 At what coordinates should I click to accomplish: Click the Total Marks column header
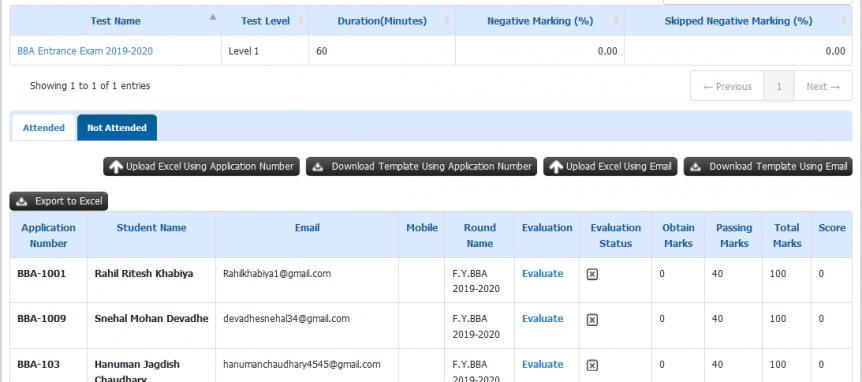(787, 235)
